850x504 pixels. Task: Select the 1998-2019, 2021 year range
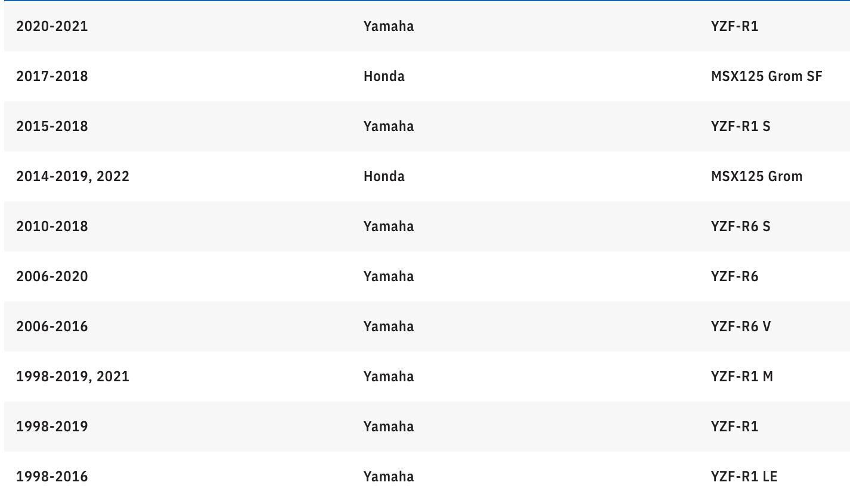tap(73, 377)
